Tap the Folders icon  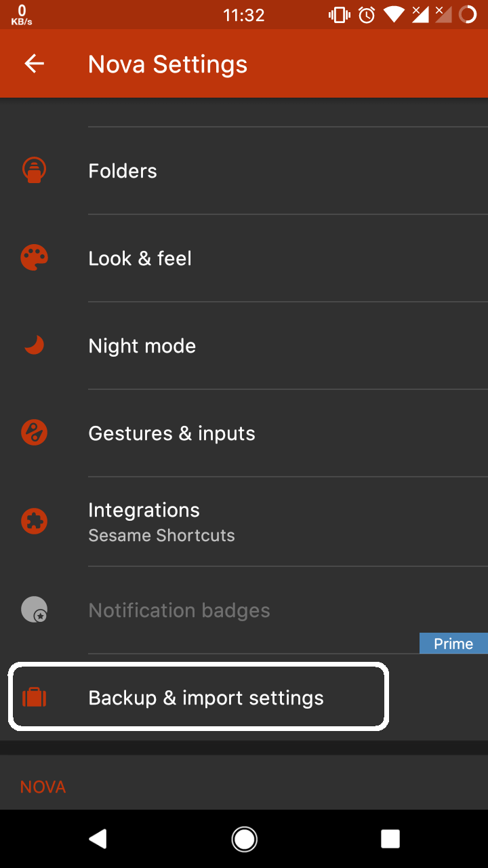[x=34, y=170]
